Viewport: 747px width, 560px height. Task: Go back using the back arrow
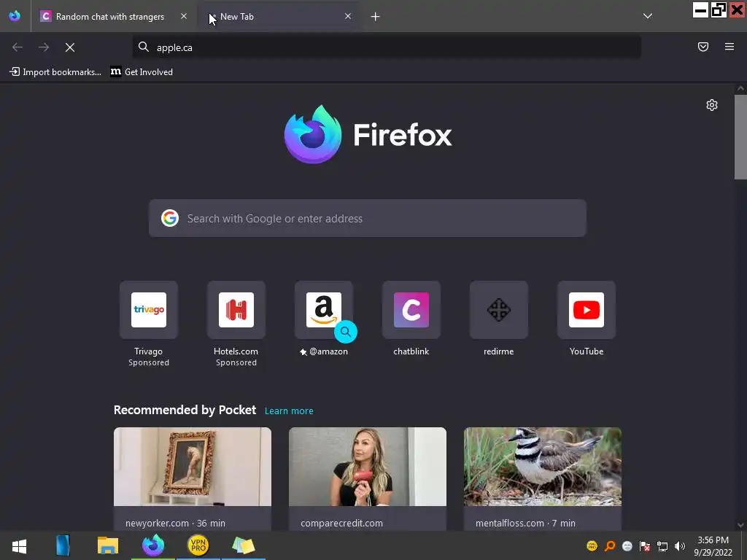coord(18,47)
